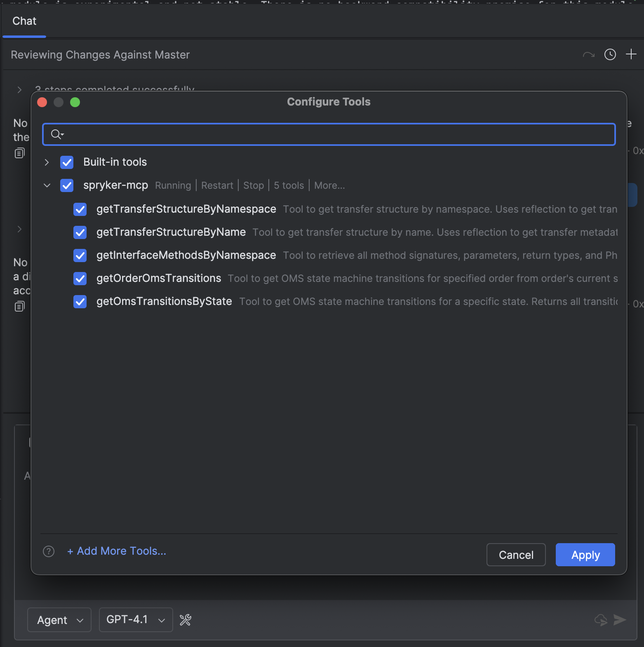644x647 pixels.
Task: Expand the Built-in tools group
Action: click(x=47, y=162)
